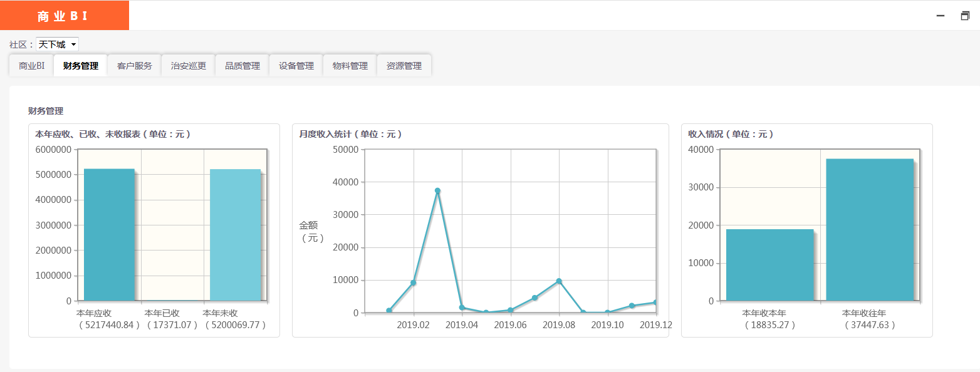Minimize the window using the dash icon
Viewport: 980px width, 372px height.
point(940,16)
